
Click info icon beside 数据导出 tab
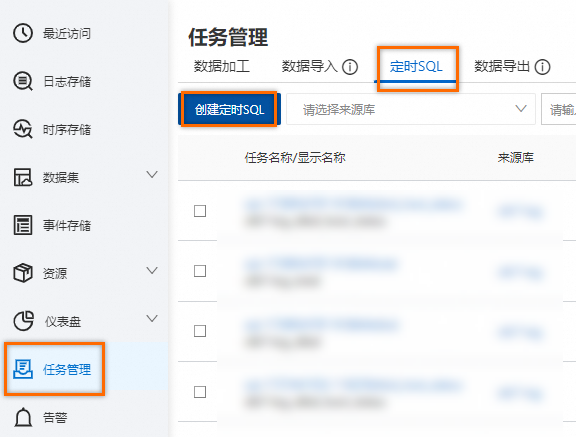coord(542,67)
